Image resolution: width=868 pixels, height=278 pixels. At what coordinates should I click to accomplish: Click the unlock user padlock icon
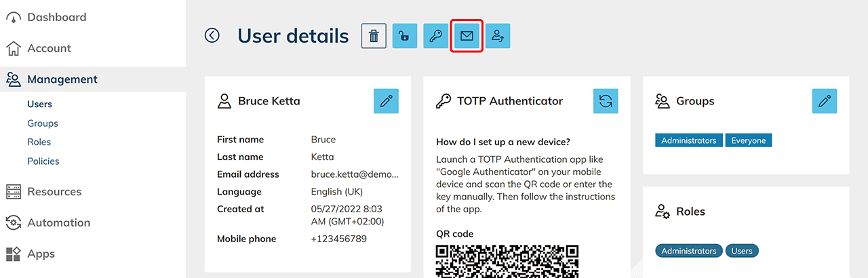(405, 36)
